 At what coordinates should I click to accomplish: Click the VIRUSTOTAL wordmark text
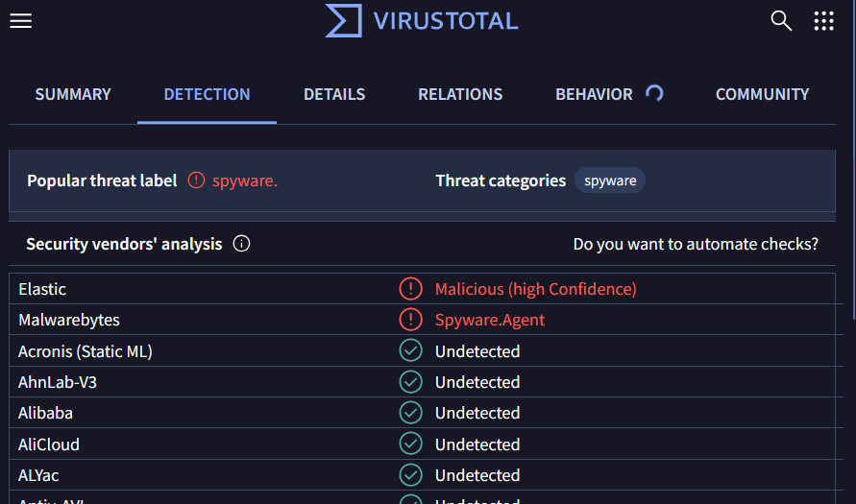click(446, 21)
